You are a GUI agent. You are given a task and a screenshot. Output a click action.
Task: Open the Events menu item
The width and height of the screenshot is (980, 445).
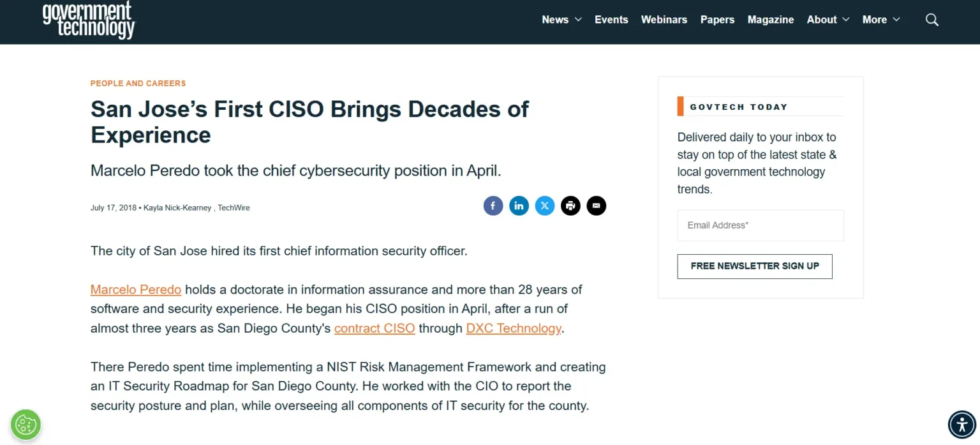611,20
